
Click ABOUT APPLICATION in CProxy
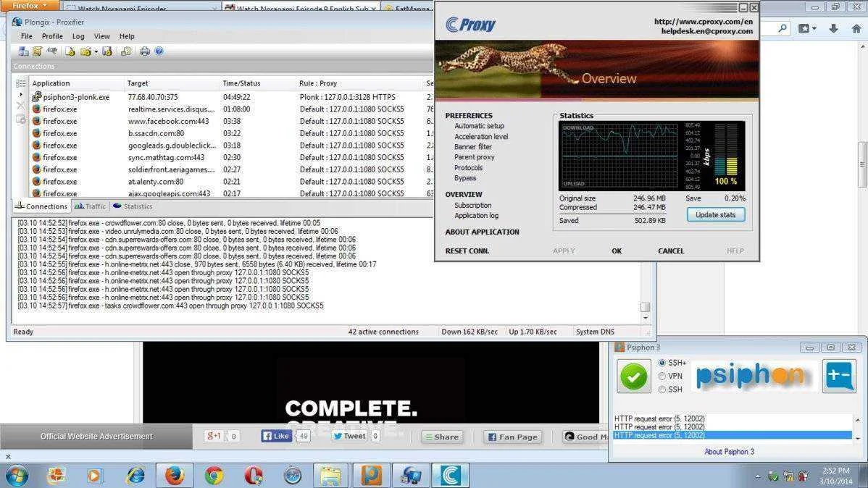coord(482,232)
